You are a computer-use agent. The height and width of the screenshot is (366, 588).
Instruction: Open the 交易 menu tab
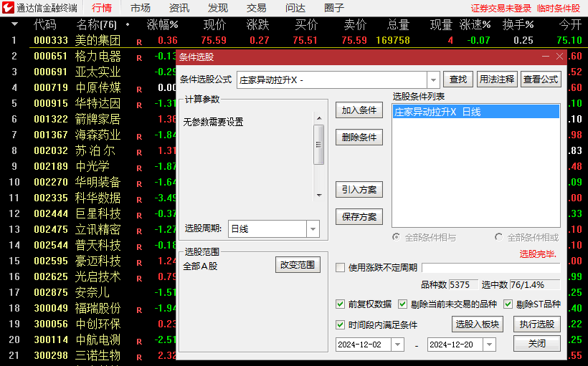coord(257,8)
